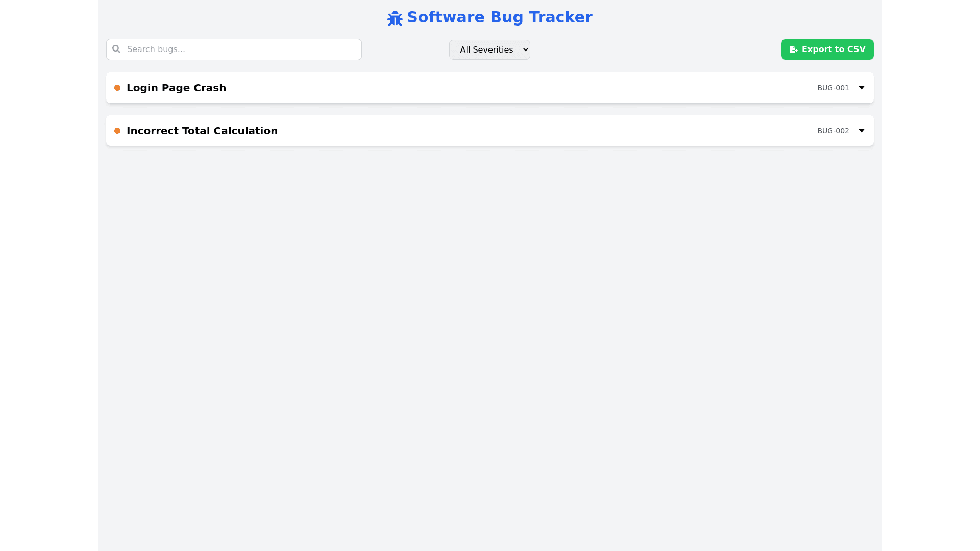The image size is (980, 551).
Task: Click the orange severity dot for Incorrect Total Calculation
Action: [117, 131]
